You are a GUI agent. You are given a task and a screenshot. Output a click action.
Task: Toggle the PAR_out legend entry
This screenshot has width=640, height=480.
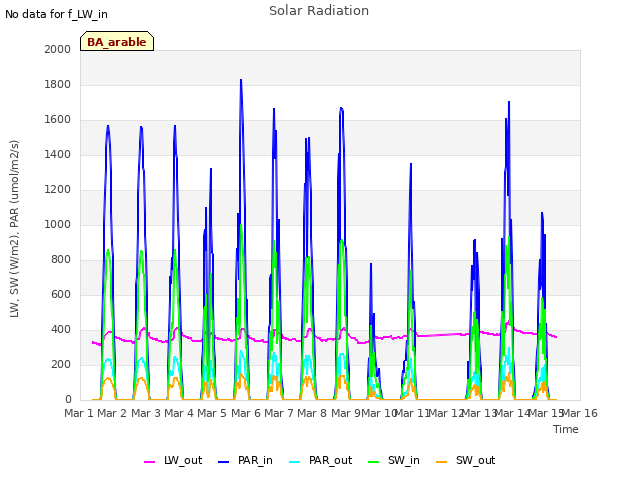tap(320, 460)
